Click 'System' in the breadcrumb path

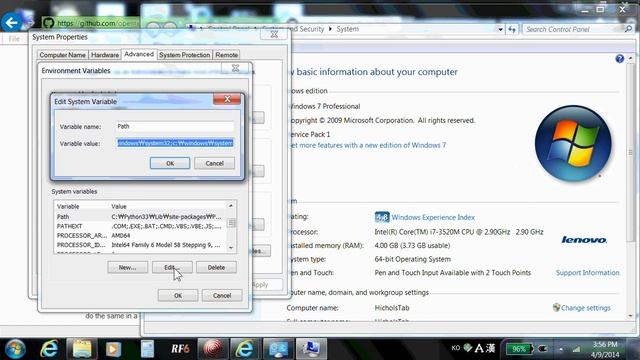tap(348, 29)
